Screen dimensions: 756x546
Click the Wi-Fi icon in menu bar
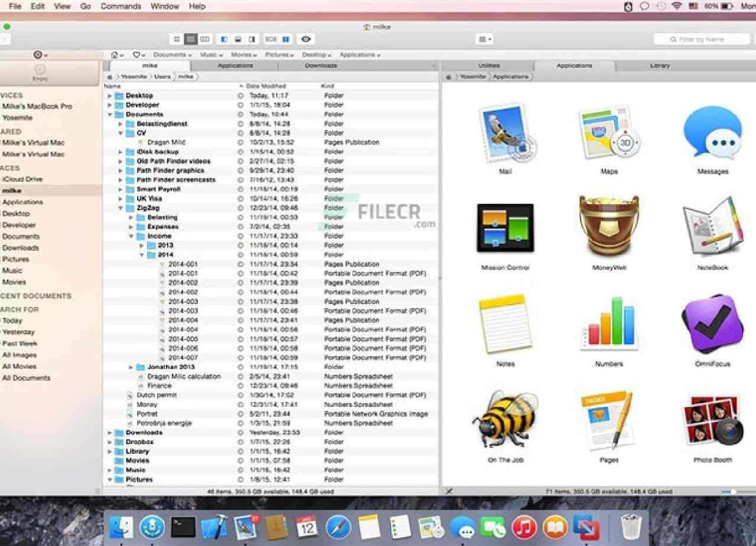(677, 6)
